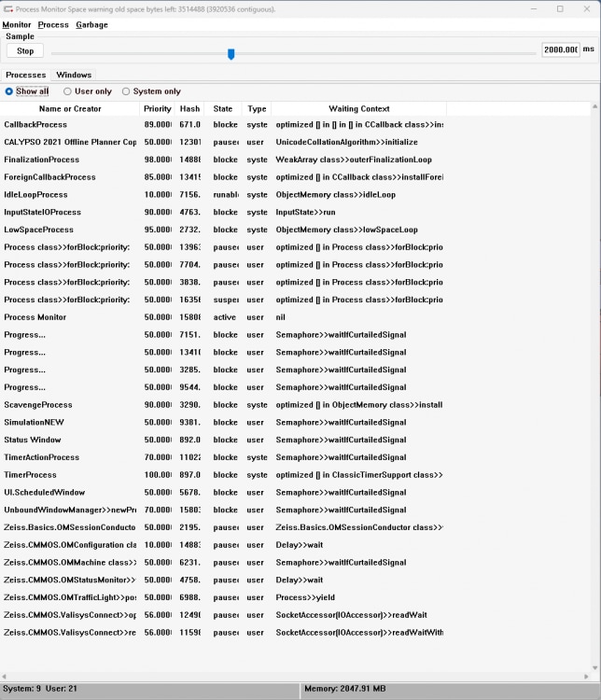The width and height of the screenshot is (601, 700).
Task: Switch to the Windows tab
Action: pyautogui.click(x=74, y=75)
